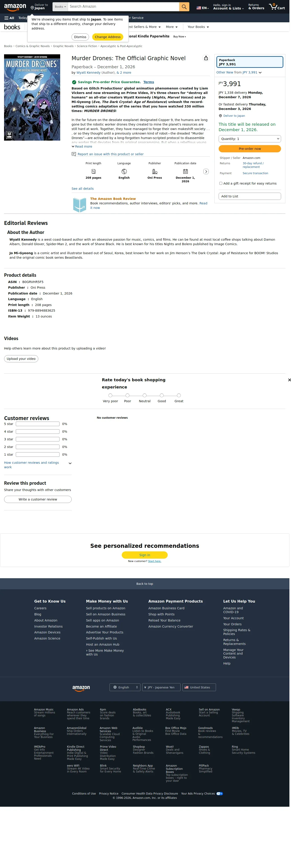
Task: Open the shopping cart icon
Action: tap(277, 7)
